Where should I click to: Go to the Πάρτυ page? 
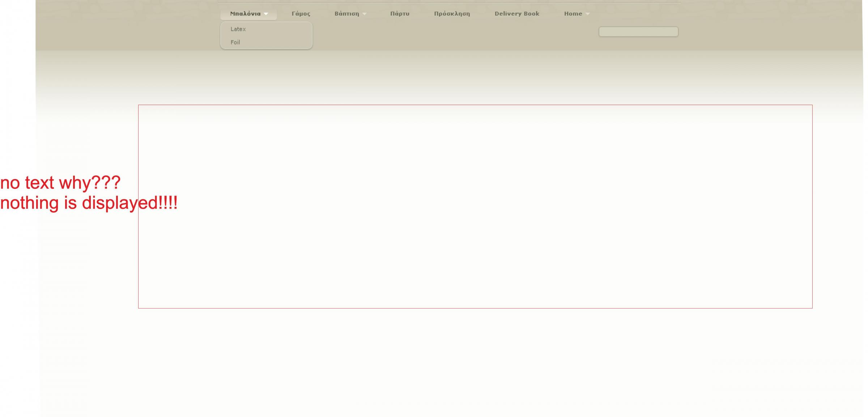(x=400, y=14)
